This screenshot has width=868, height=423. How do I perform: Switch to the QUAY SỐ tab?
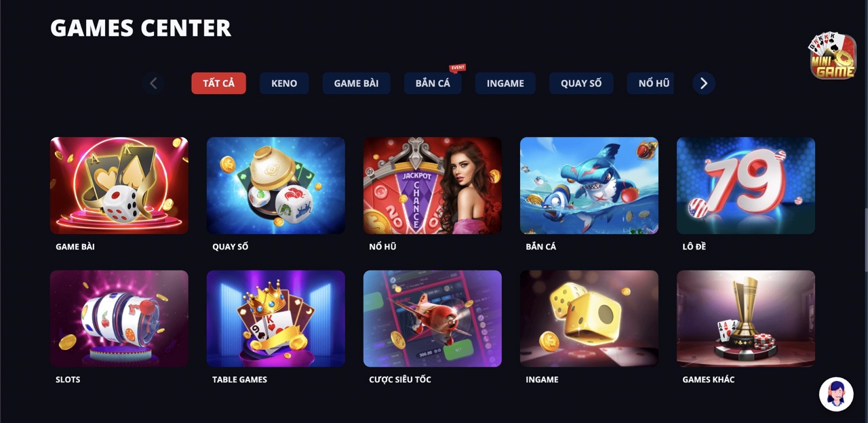click(581, 83)
